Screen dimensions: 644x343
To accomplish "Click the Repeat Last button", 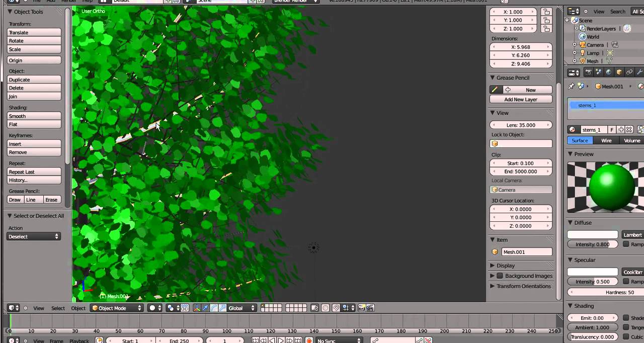I will tap(34, 172).
